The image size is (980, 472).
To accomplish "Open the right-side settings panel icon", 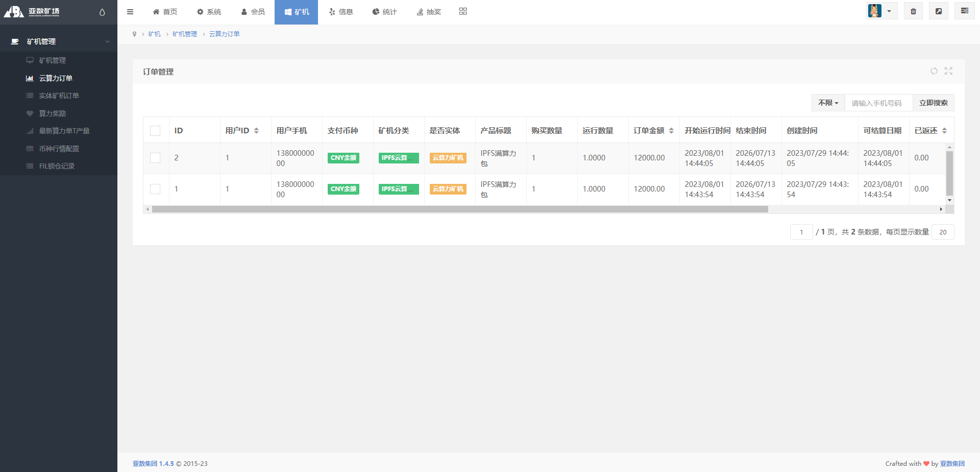I will pyautogui.click(x=964, y=11).
